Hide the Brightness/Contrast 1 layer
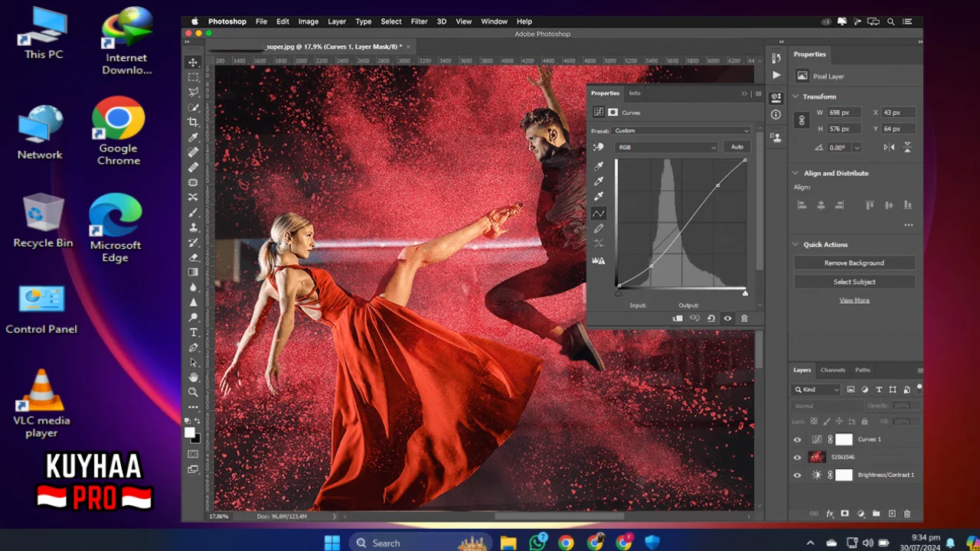Image resolution: width=980 pixels, height=551 pixels. point(797,475)
